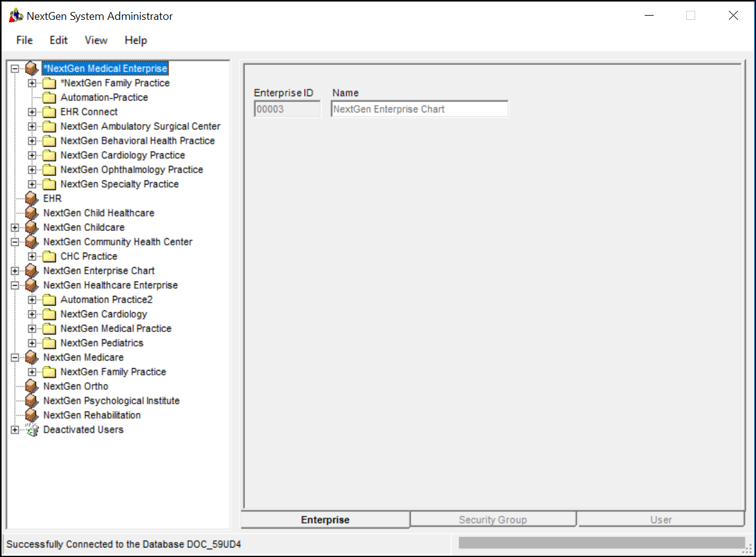Switch to the Security Group tab
This screenshot has width=756, height=557.
tap(493, 520)
